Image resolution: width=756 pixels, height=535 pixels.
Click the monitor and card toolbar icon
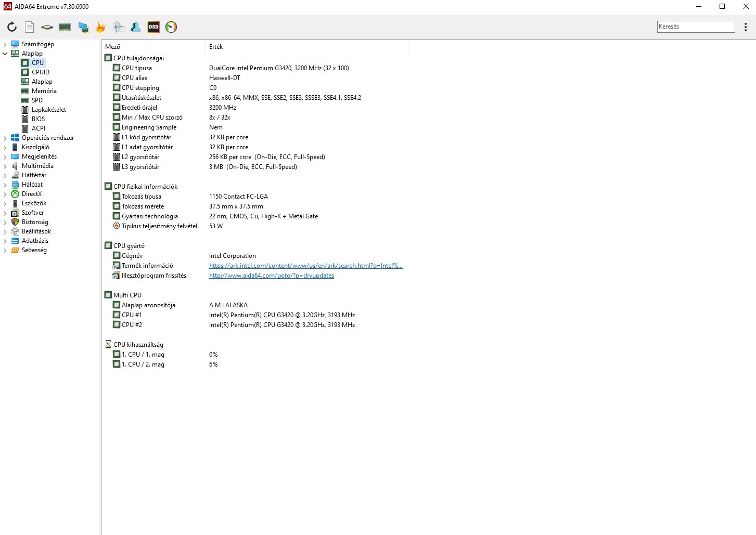pyautogui.click(x=83, y=27)
